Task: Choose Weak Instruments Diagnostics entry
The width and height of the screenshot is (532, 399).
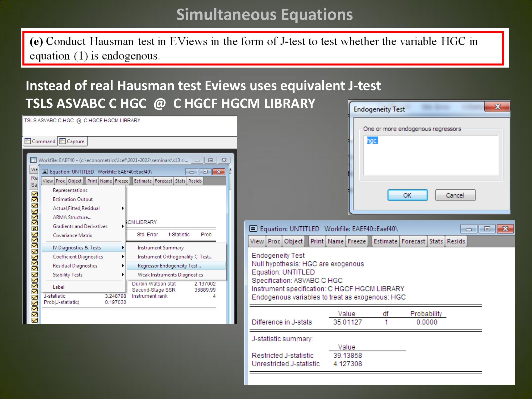Action: pyautogui.click(x=170, y=275)
